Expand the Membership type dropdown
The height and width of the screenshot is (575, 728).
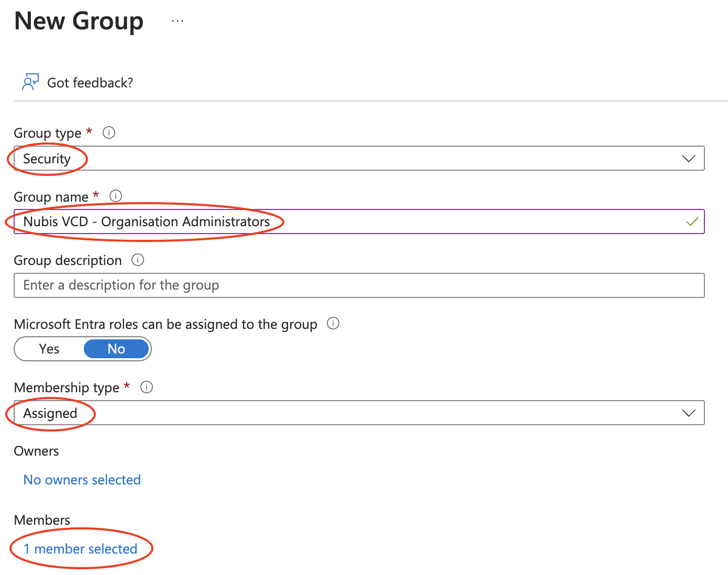click(359, 413)
